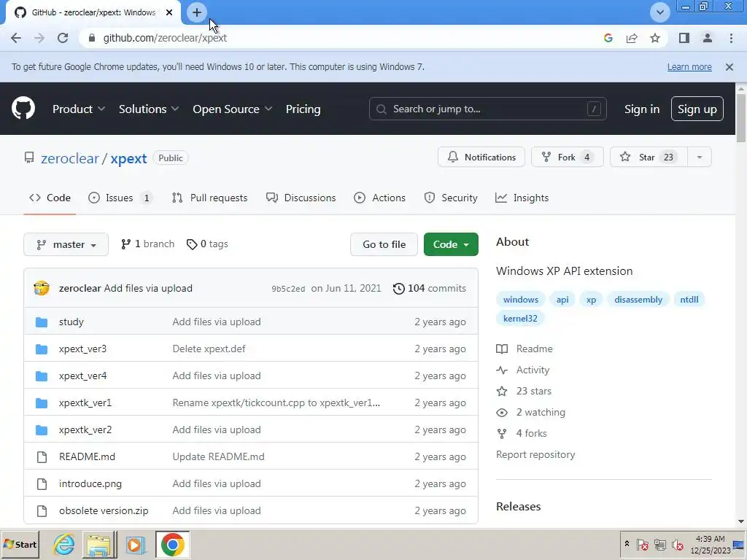Select the kernel32 topic tag
Image resolution: width=747 pixels, height=560 pixels.
519,318
